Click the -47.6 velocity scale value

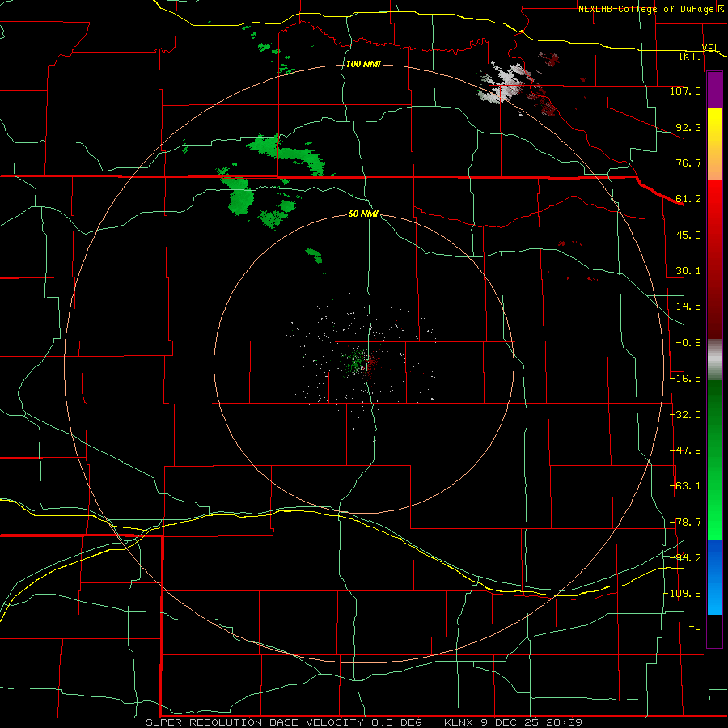pos(685,451)
